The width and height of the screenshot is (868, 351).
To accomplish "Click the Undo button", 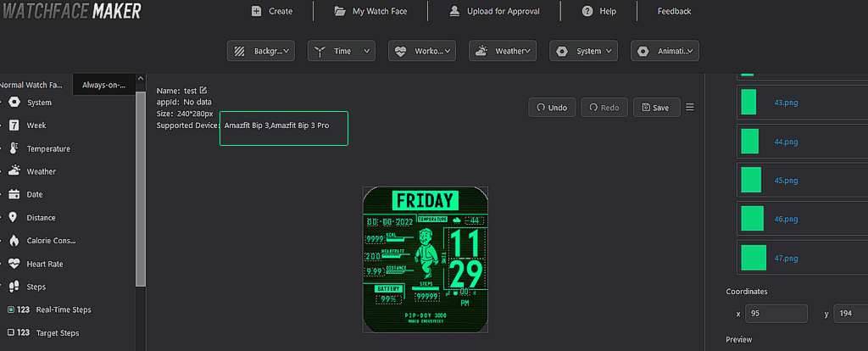I will coord(552,108).
